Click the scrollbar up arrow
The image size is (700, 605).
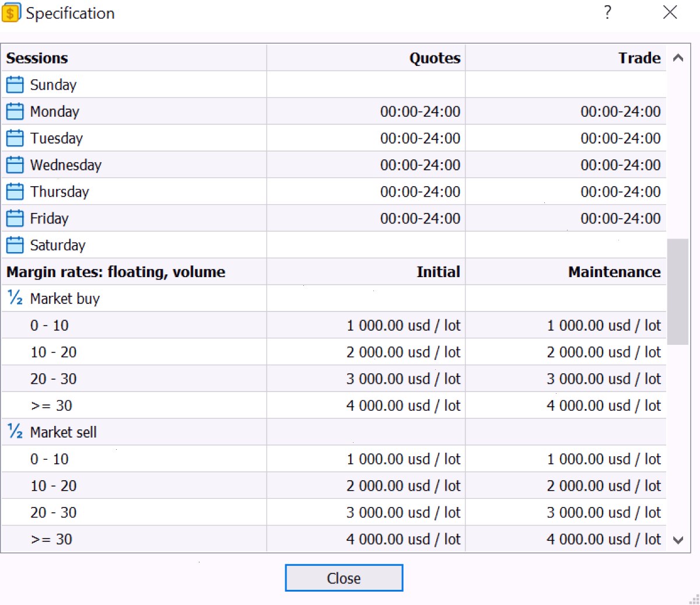(678, 58)
